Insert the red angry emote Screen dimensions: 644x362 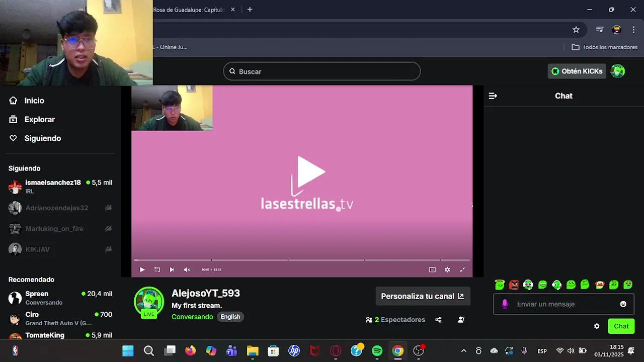[x=514, y=285]
